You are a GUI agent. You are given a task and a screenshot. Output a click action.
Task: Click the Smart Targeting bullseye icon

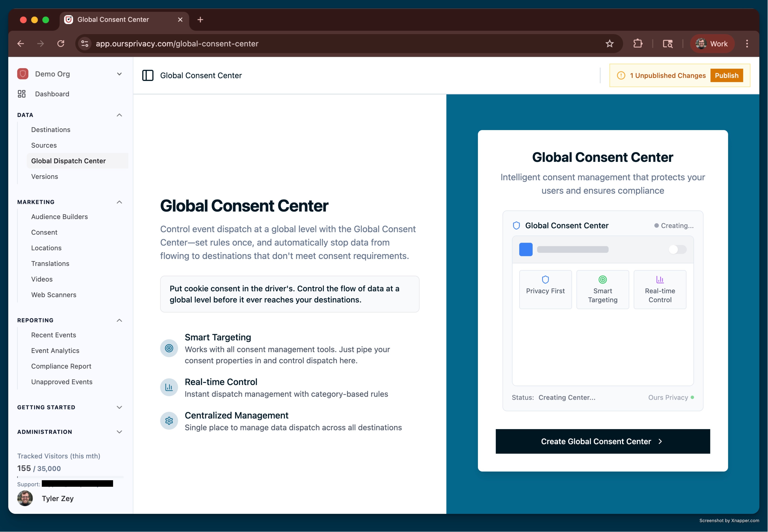pos(169,348)
